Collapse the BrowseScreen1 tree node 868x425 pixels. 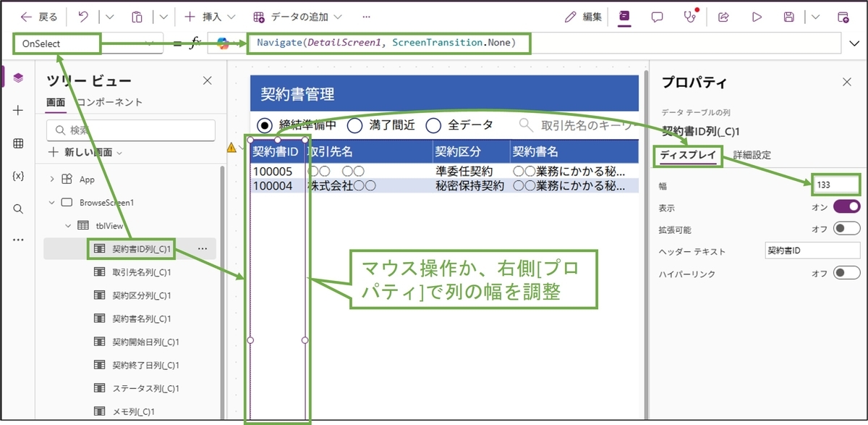point(52,203)
